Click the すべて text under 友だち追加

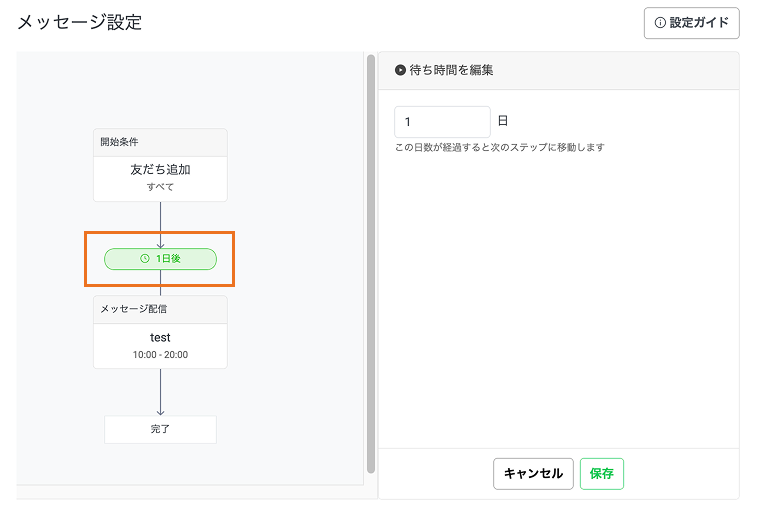pyautogui.click(x=160, y=187)
